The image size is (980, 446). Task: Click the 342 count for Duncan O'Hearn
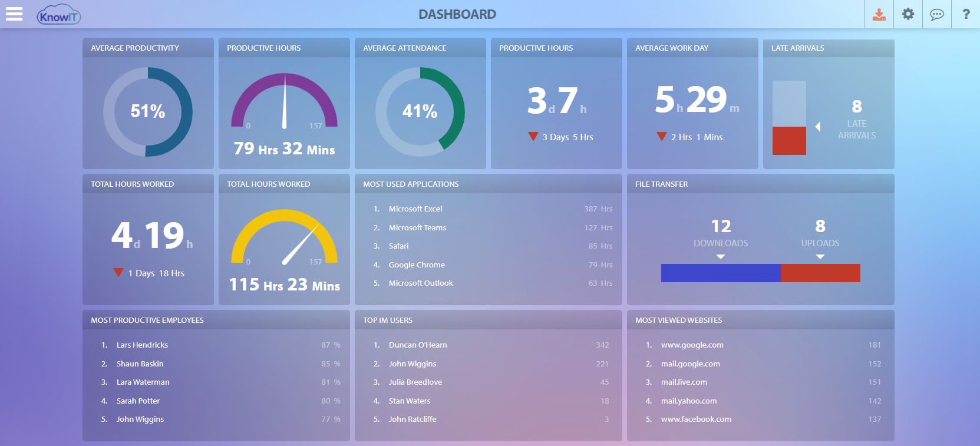pos(602,345)
